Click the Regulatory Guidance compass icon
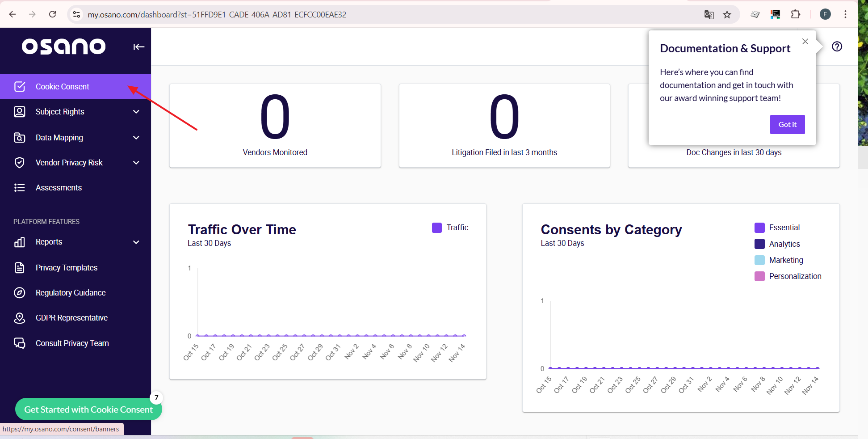 pos(20,293)
